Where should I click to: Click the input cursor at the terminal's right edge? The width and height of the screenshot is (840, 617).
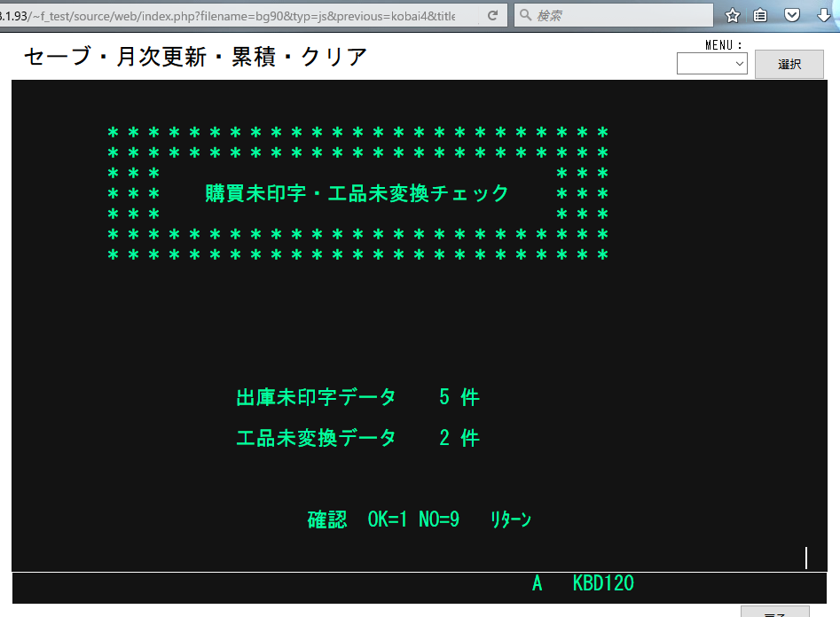click(806, 558)
